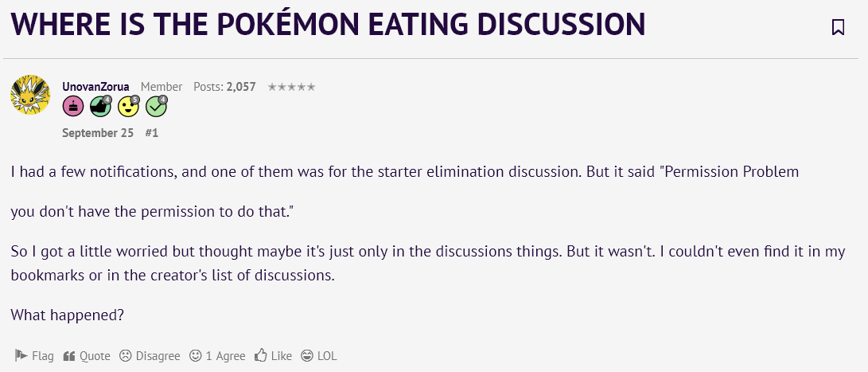Click the "What happened?" text line
868x372 pixels.
(x=67, y=315)
